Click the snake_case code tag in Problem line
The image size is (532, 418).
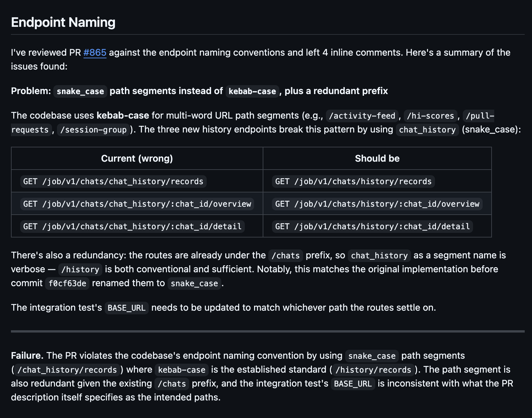click(x=80, y=91)
